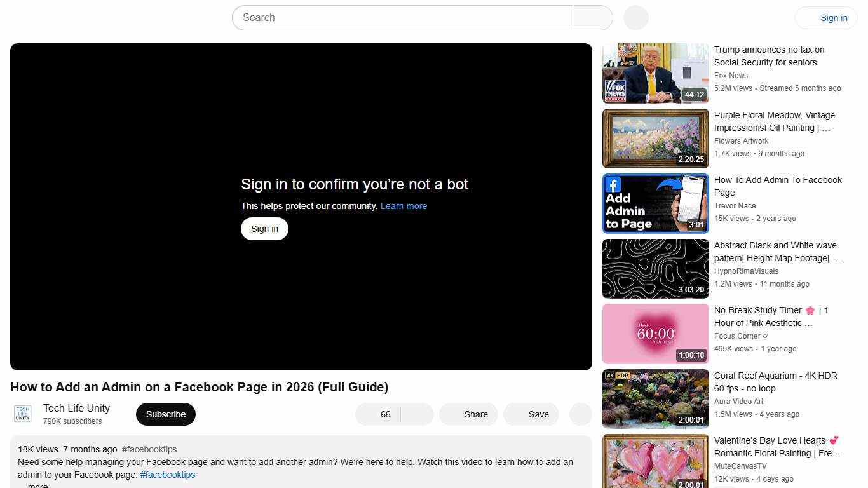Save the video to a playlist
Viewport: 868px width, 488px height.
pos(531,414)
